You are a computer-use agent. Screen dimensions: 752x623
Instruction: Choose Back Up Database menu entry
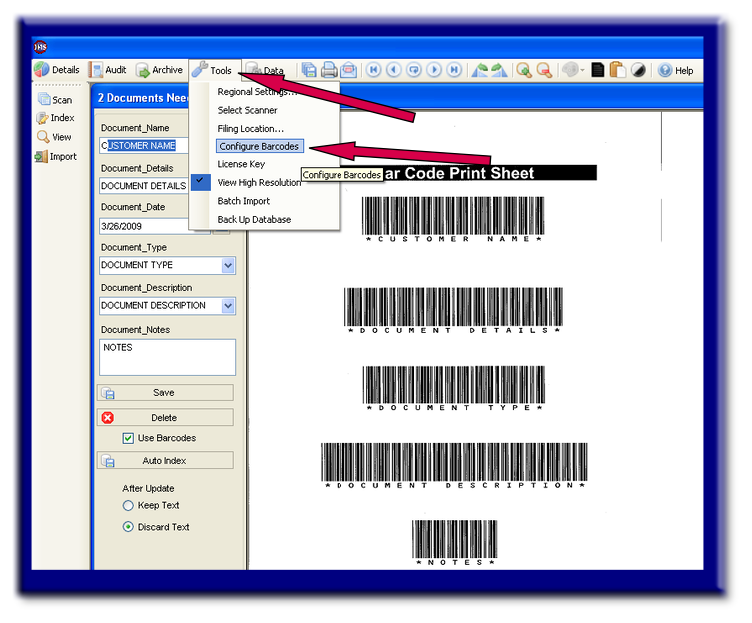click(x=254, y=219)
